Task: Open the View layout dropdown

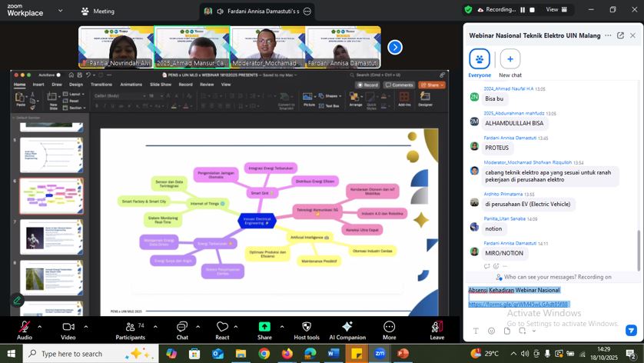Action: tap(556, 10)
